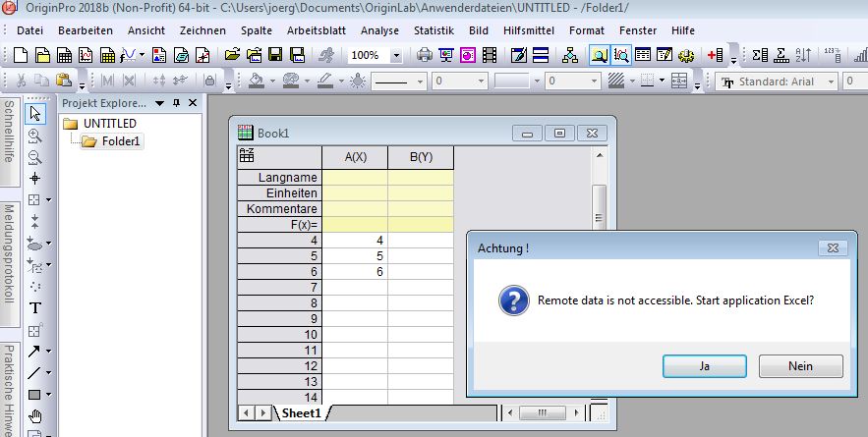This screenshot has width=868, height=437.
Task: Open the Analyse menu
Action: (x=379, y=30)
